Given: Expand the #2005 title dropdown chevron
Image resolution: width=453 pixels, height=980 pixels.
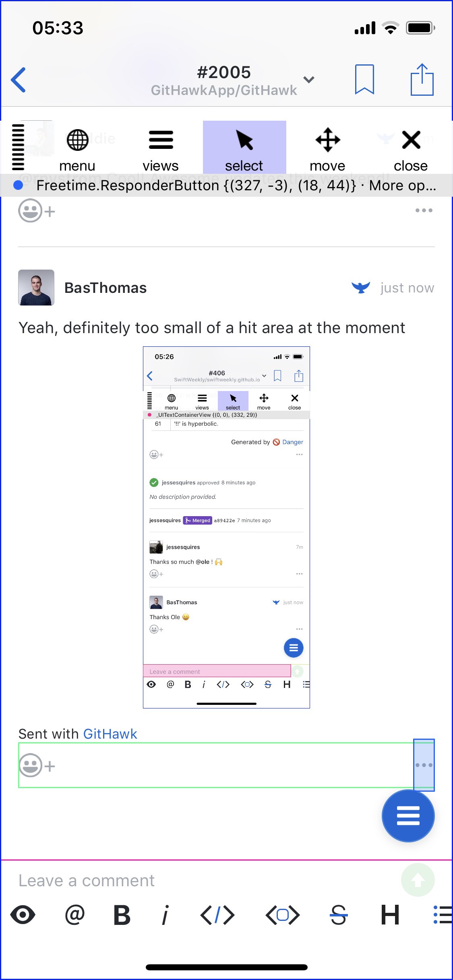Looking at the screenshot, I should pos(309,79).
